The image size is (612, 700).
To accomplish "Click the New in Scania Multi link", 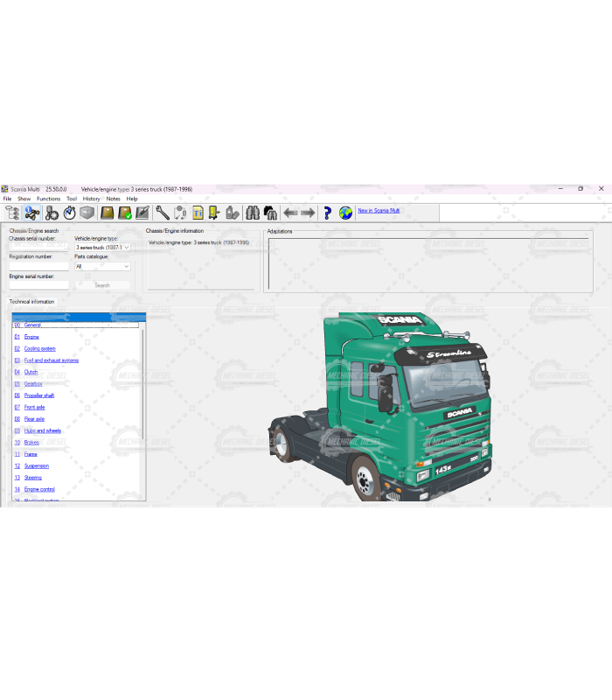I will pos(379,211).
